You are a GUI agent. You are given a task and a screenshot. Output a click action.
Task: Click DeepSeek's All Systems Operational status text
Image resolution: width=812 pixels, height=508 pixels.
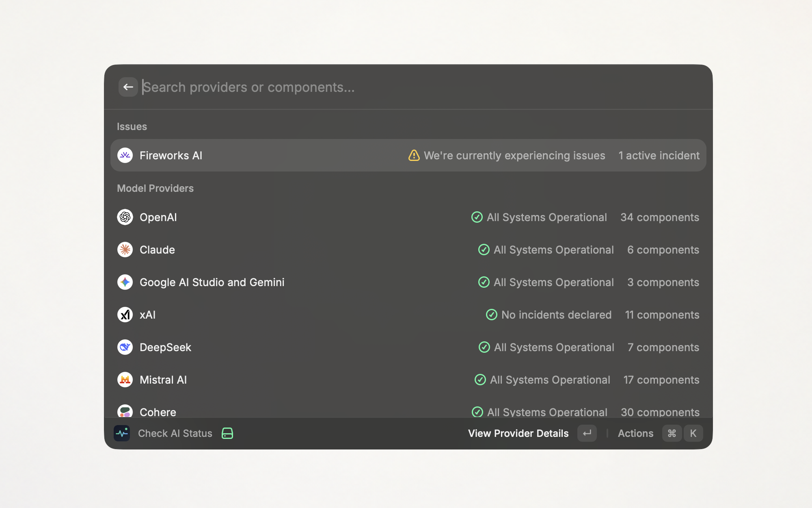point(554,347)
